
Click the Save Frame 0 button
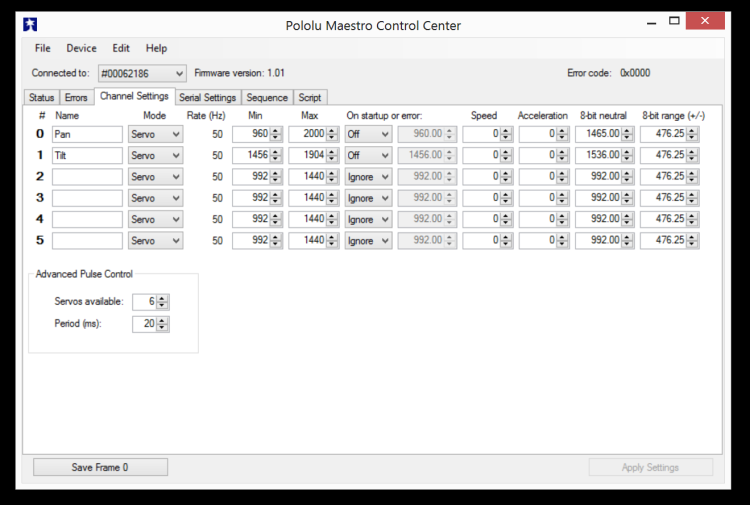point(100,467)
